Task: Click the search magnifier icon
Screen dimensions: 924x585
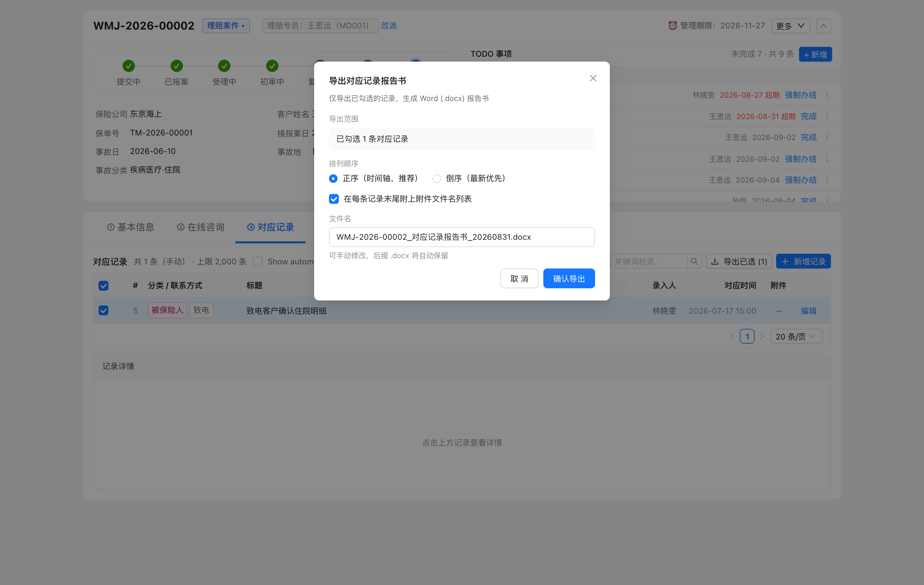Action: click(x=694, y=262)
